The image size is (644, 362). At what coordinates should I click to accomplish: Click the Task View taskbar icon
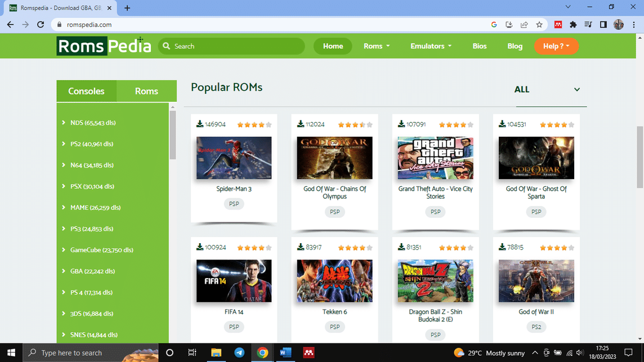pyautogui.click(x=192, y=352)
